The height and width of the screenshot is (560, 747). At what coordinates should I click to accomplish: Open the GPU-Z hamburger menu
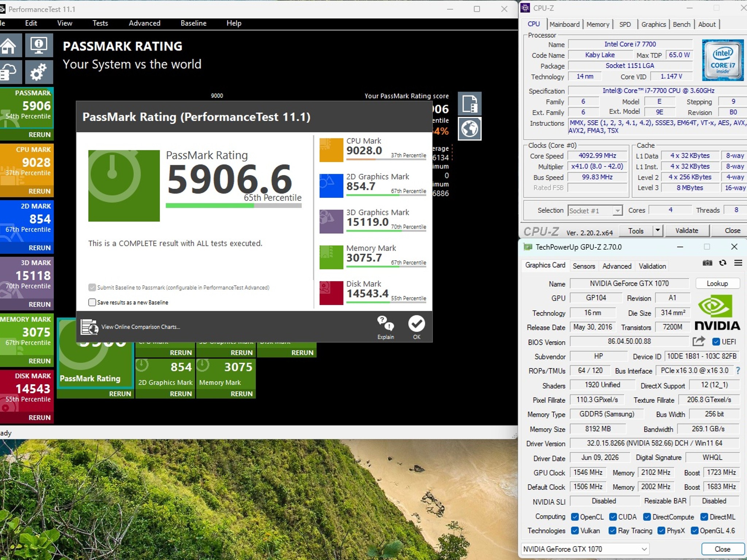pyautogui.click(x=738, y=263)
